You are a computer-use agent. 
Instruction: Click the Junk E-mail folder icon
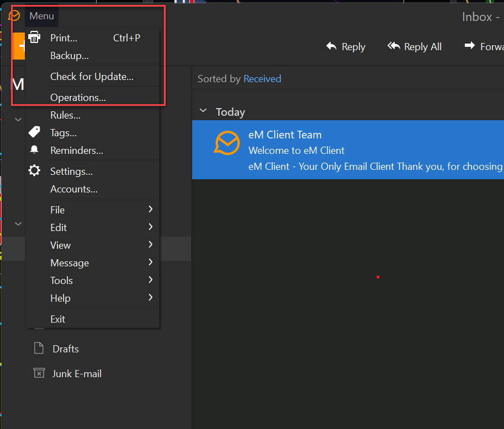point(39,373)
